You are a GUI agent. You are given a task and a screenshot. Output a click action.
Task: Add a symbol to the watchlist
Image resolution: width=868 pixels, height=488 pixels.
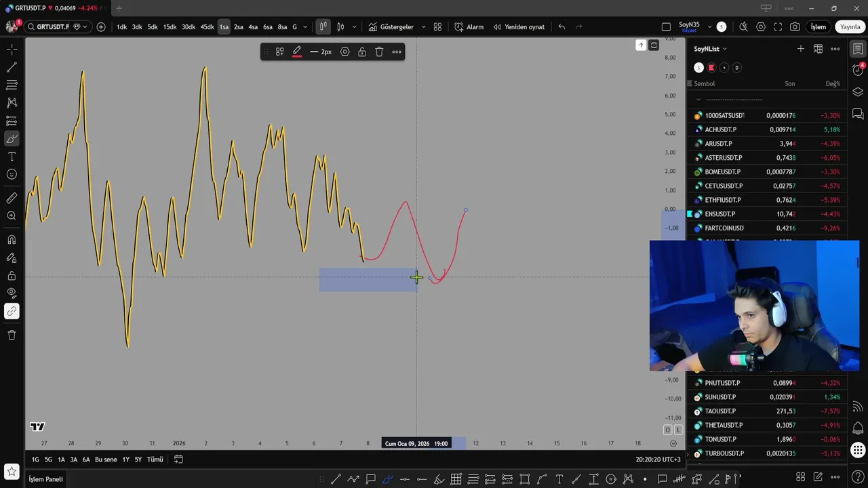click(801, 49)
